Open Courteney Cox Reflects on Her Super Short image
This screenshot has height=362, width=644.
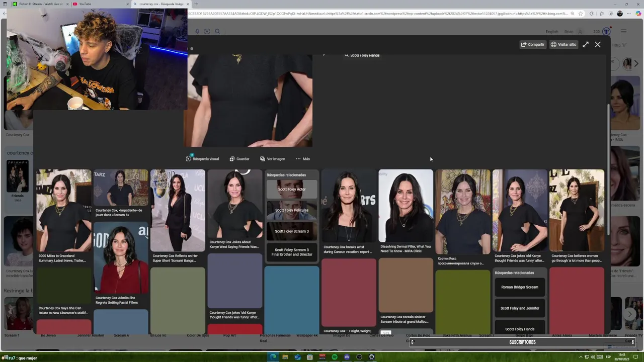[178, 210]
